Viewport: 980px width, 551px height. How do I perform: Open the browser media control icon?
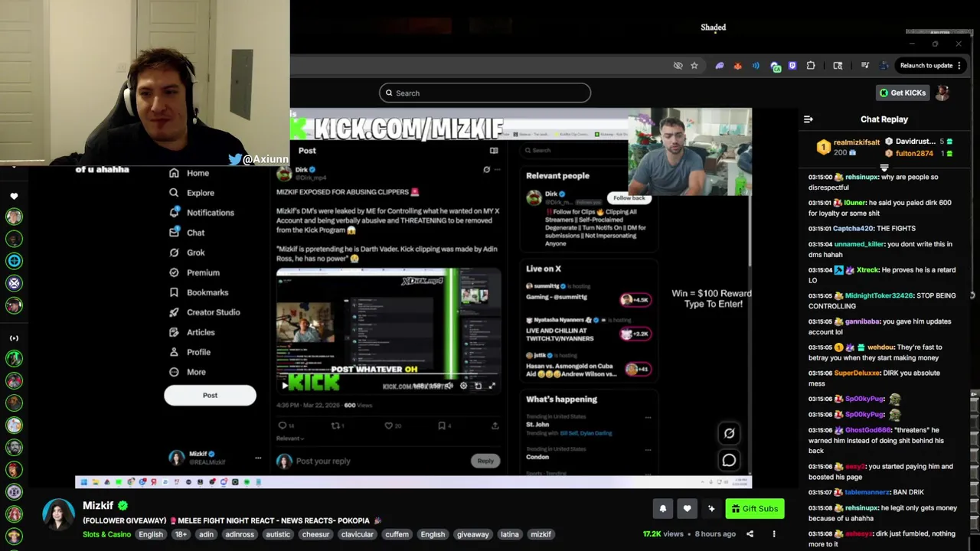864,66
